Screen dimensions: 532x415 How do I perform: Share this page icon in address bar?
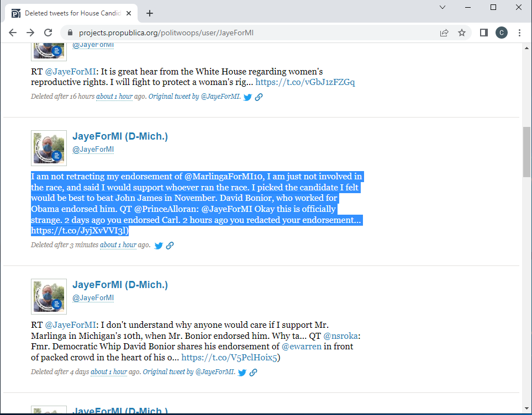(x=444, y=33)
